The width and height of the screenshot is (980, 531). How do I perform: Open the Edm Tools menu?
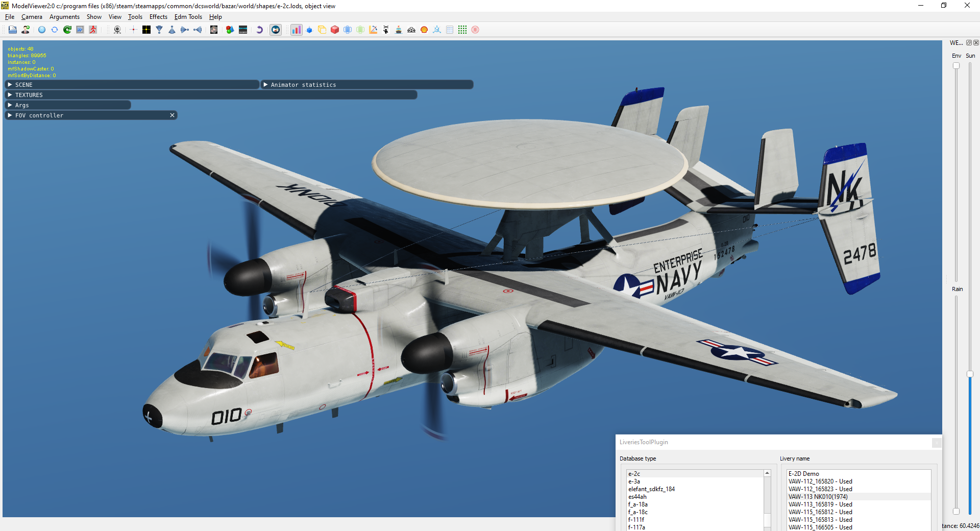[x=188, y=17]
